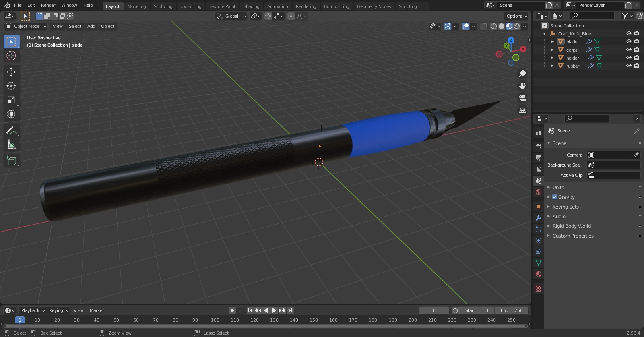Open the Texture properties tab
The width and height of the screenshot is (644, 337).
(539, 289)
